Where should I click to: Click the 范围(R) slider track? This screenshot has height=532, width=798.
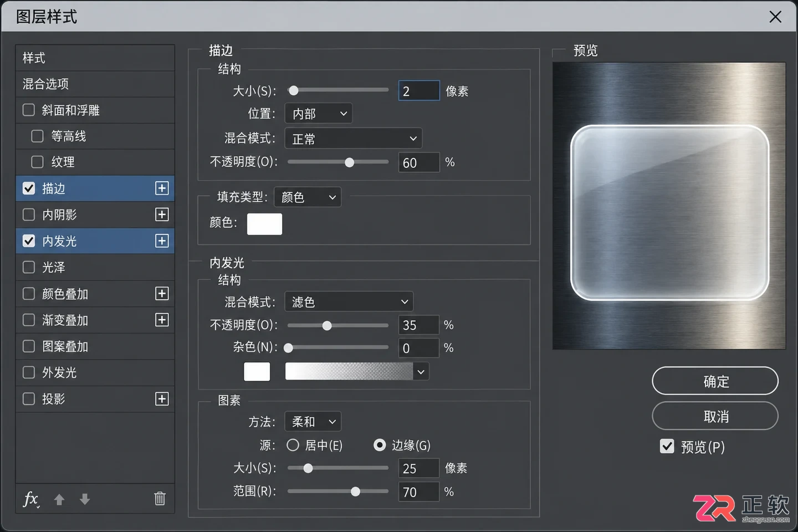point(338,492)
